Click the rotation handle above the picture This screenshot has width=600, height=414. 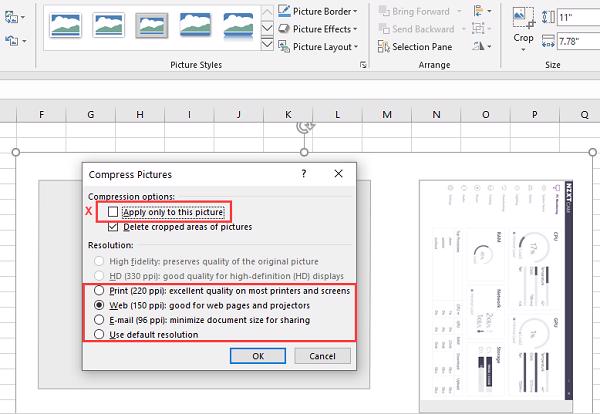305,129
